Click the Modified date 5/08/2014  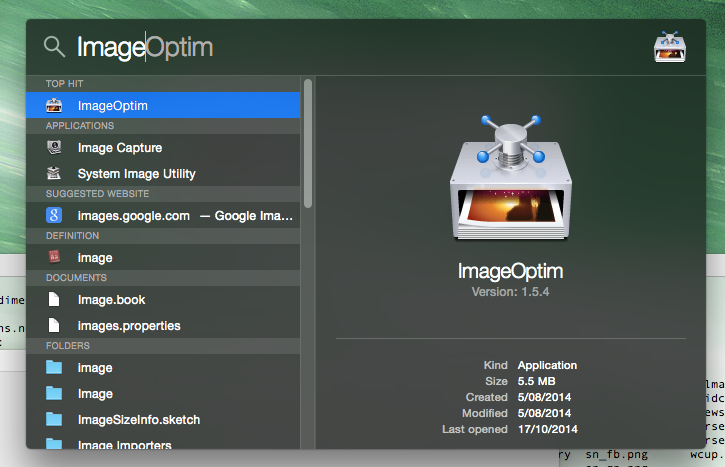(x=544, y=413)
